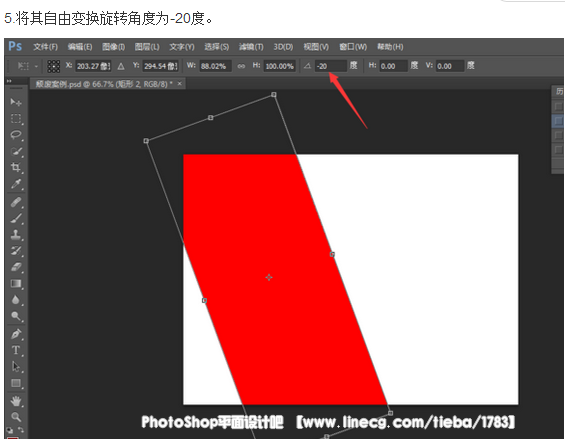Open the tool preset picker arrow
565x439 pixels.
pyautogui.click(x=36, y=66)
